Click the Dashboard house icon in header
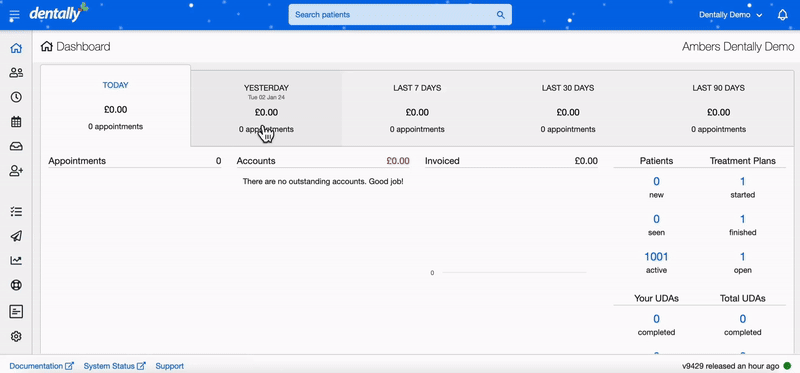This screenshot has width=800, height=373. (x=46, y=46)
